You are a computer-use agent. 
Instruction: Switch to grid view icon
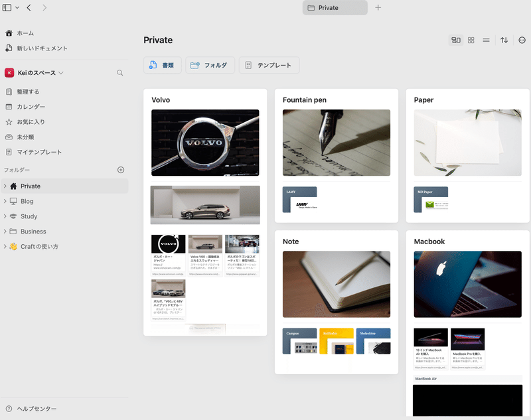471,40
